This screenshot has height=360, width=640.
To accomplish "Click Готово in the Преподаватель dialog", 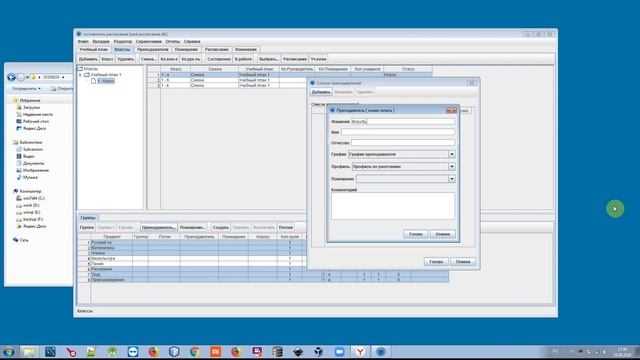I will click(x=416, y=234).
